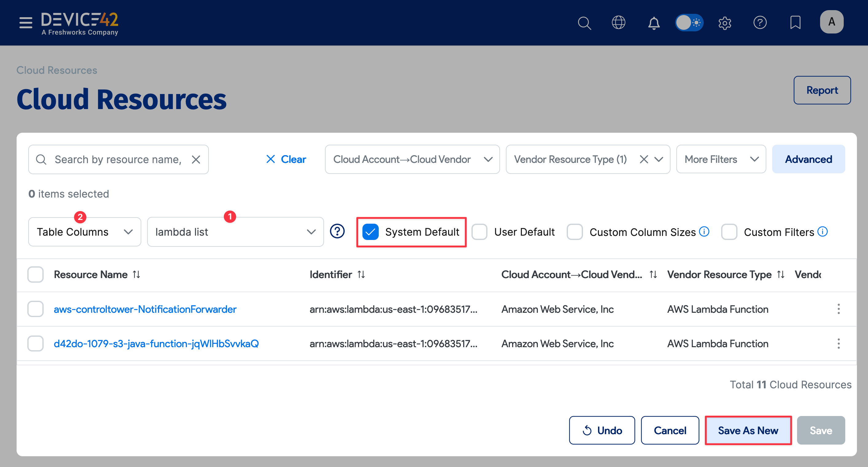Open the kebab menu for aws-controltower-NotificationForwarder
Image resolution: width=868 pixels, height=467 pixels.
[839, 309]
